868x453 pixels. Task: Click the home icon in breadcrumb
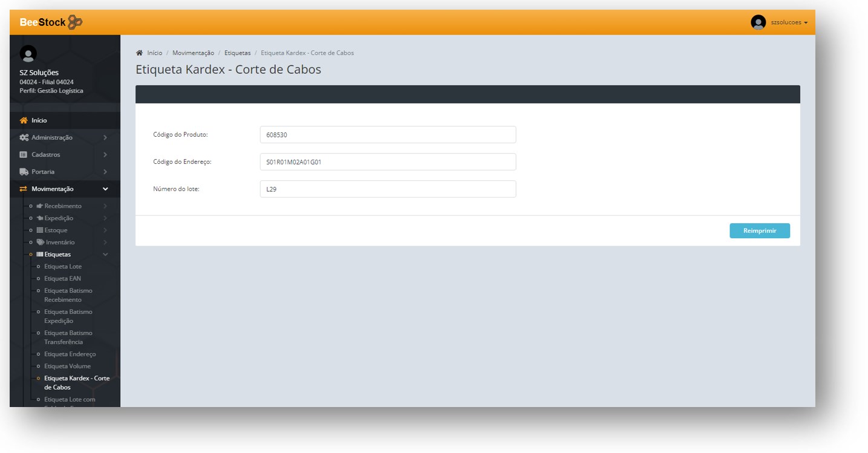139,53
